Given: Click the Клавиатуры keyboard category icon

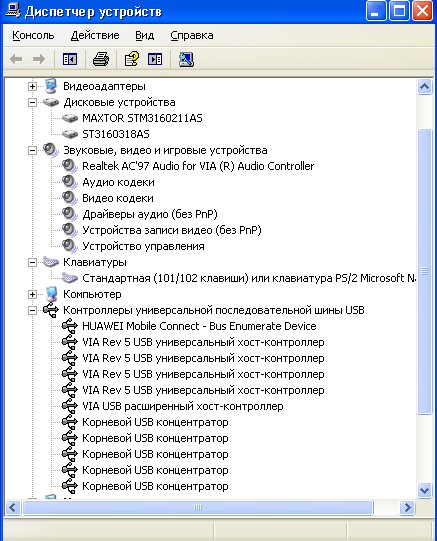Looking at the screenshot, I should tap(51, 262).
